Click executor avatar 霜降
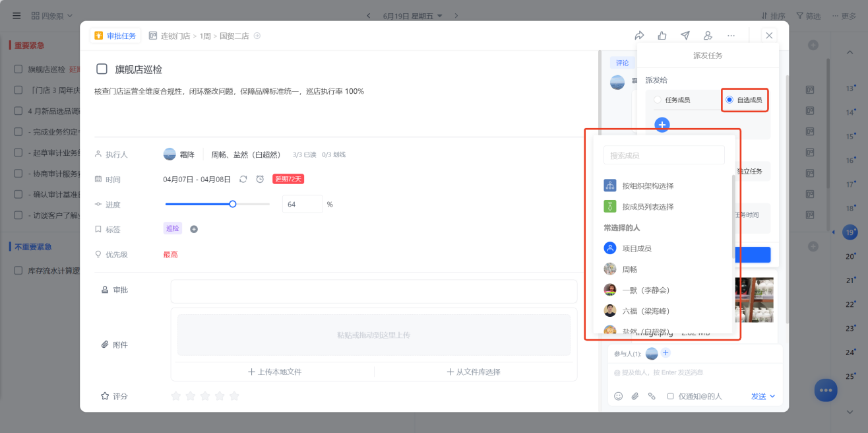Screen dimensions: 868x433 point(170,154)
